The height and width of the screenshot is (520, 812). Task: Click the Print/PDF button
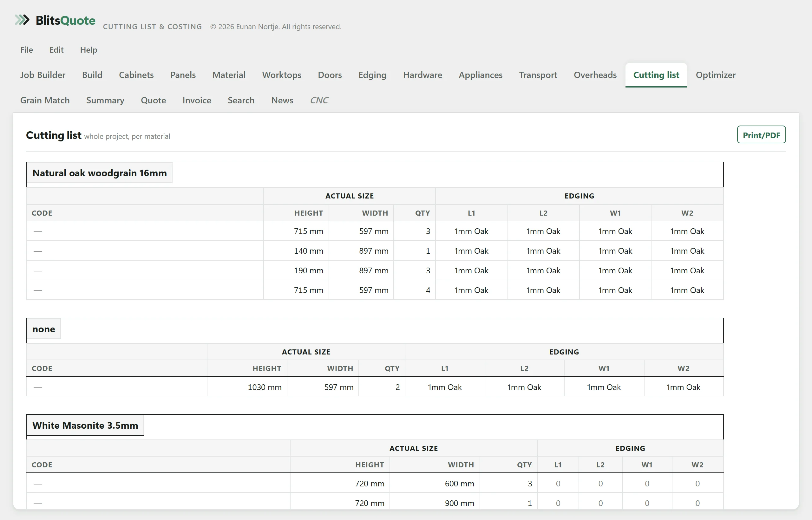coord(761,135)
